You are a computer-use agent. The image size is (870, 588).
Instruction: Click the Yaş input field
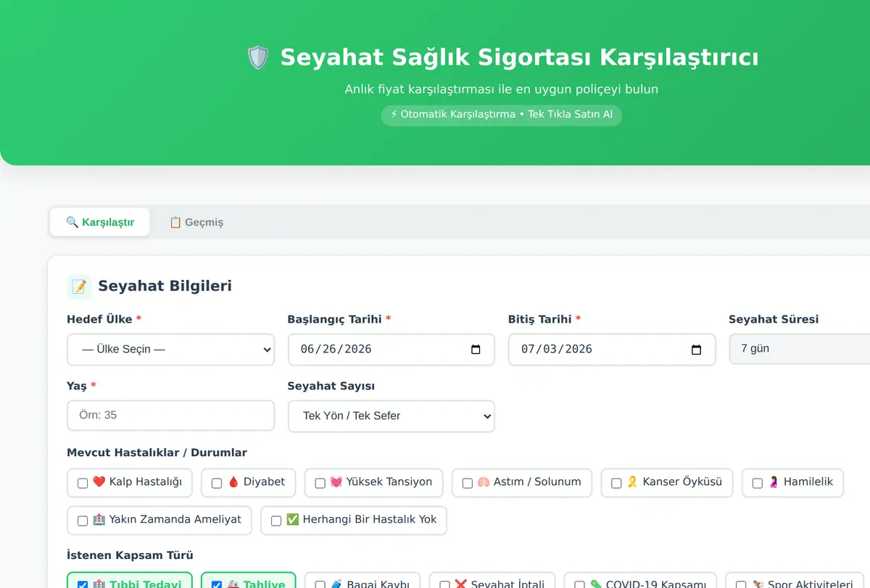point(171,415)
